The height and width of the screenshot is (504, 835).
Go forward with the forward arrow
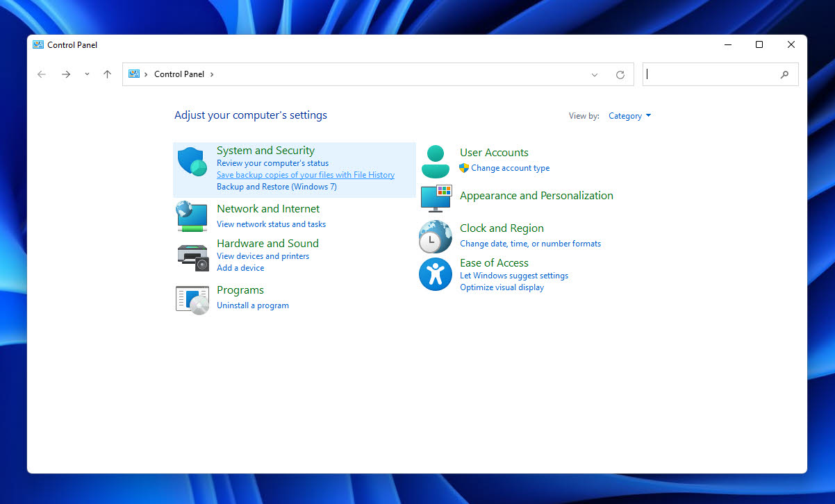coord(66,74)
